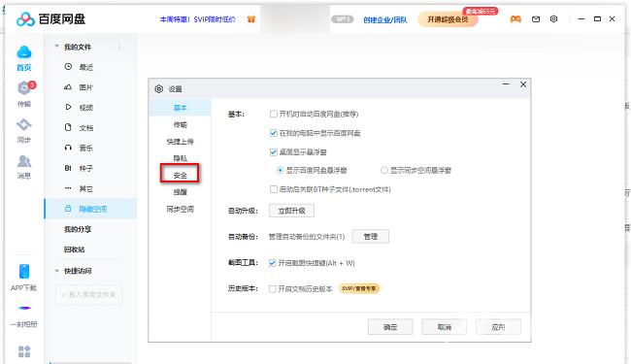The width and height of the screenshot is (631, 364).
Task: Open the 其它 other files category
Action: [x=86, y=188]
